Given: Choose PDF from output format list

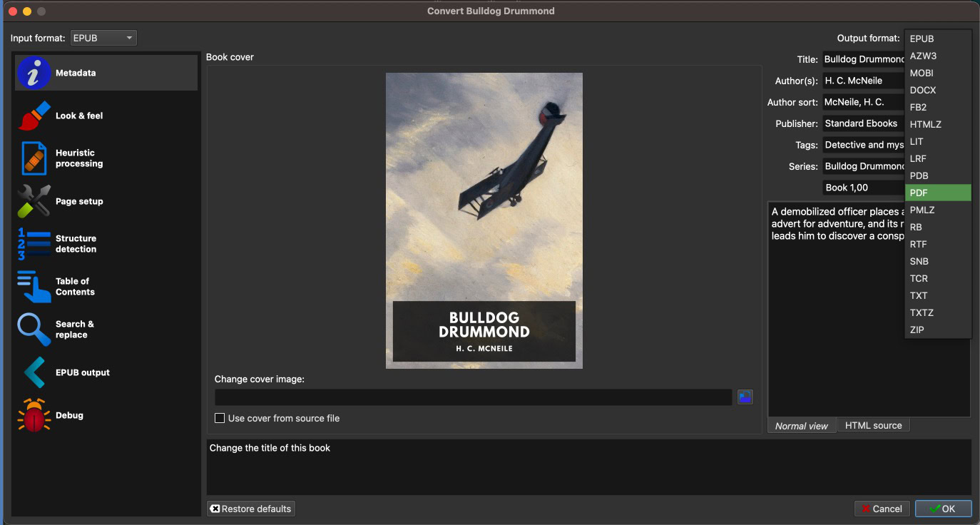Looking at the screenshot, I should [937, 193].
